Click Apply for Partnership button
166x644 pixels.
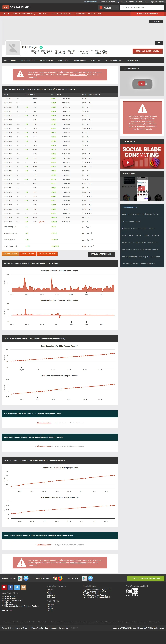click(101, 254)
